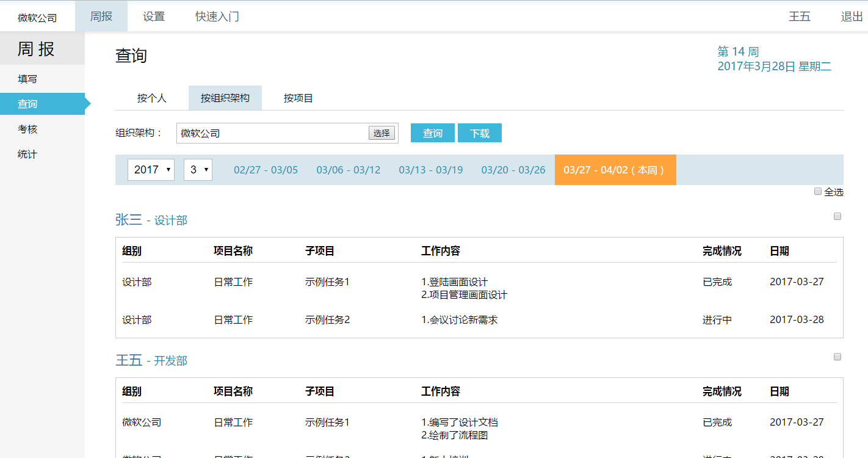Open the 设置 top navigation item
Viewport: 868px width, 458px height.
pos(154,16)
